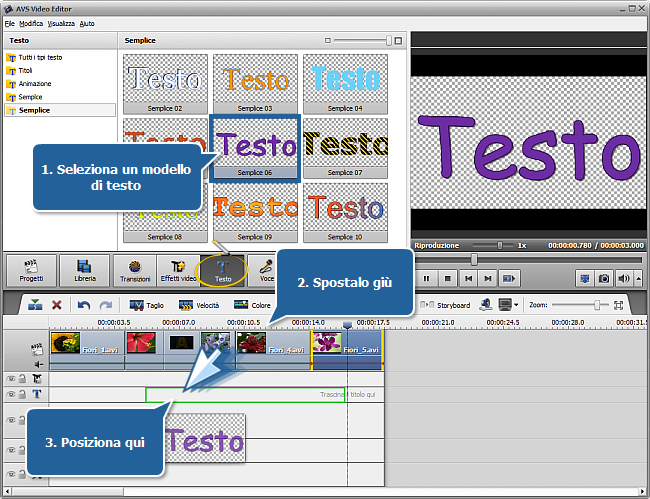Screen dimensions: 650x499
Task: Click the fit-to-window zoom icon
Action: [x=618, y=305]
